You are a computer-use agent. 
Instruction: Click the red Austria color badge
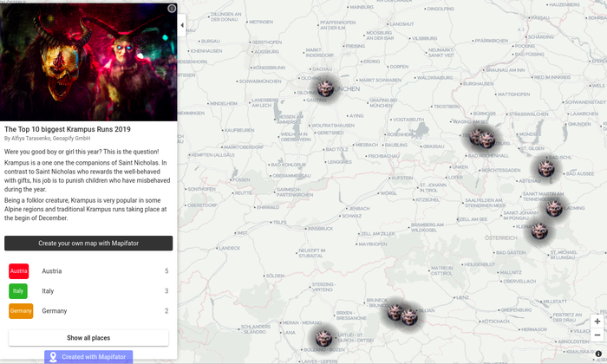[19, 271]
